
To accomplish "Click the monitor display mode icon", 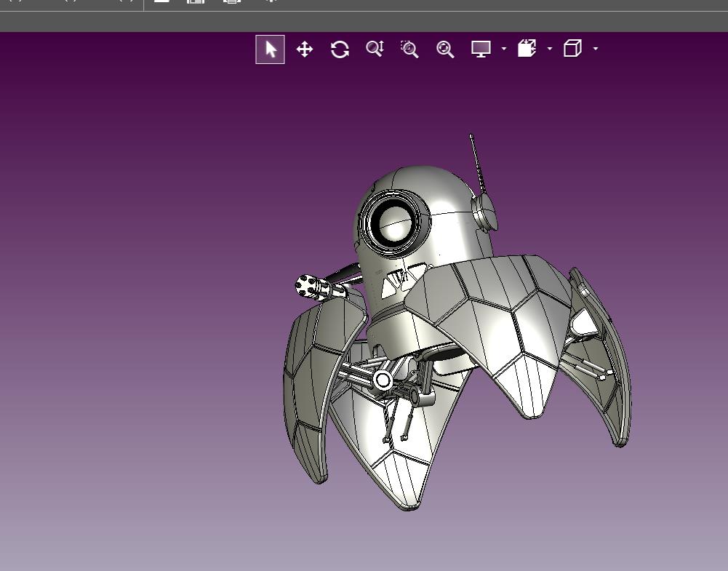I will pos(481,49).
